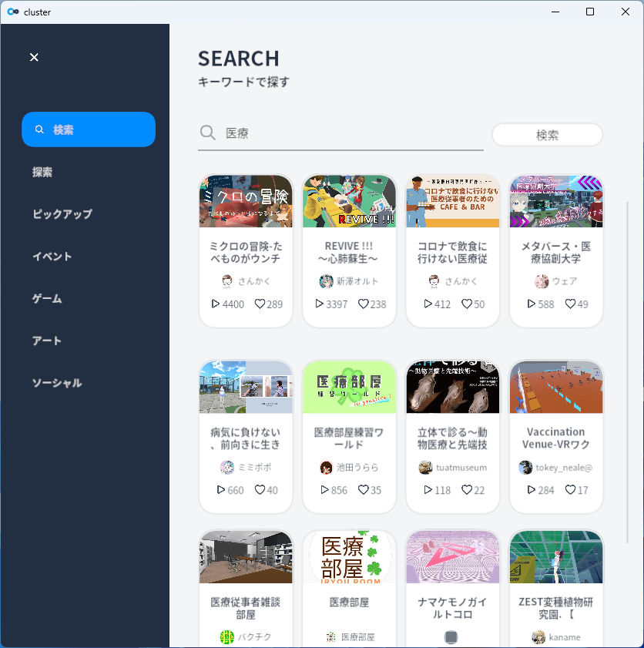Screen dimensions: 644x648
Task: Click the author name kaname
Action: coord(565,637)
